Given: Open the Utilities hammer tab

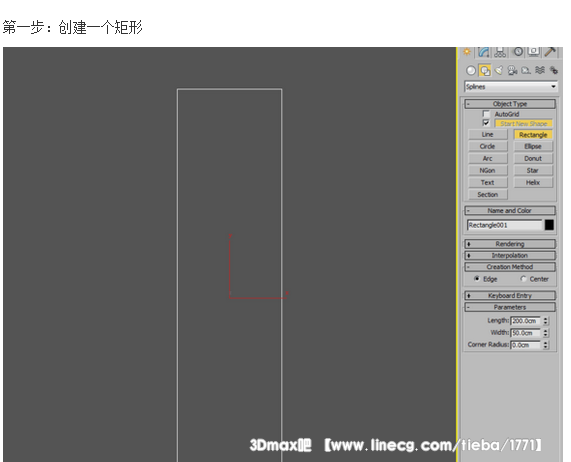Looking at the screenshot, I should [550, 52].
